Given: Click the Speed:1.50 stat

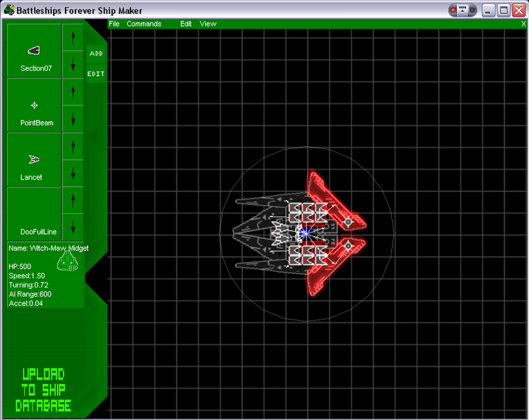Looking at the screenshot, I should 26,276.
